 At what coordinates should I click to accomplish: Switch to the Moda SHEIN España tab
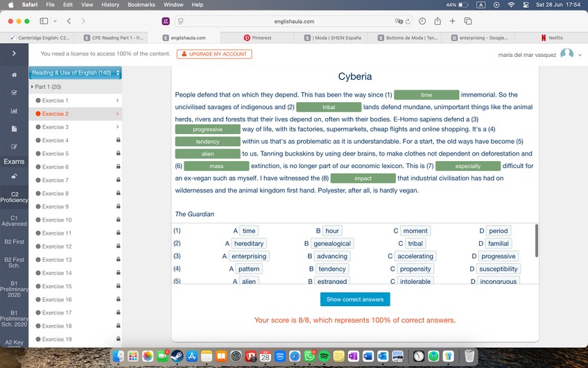click(331, 37)
